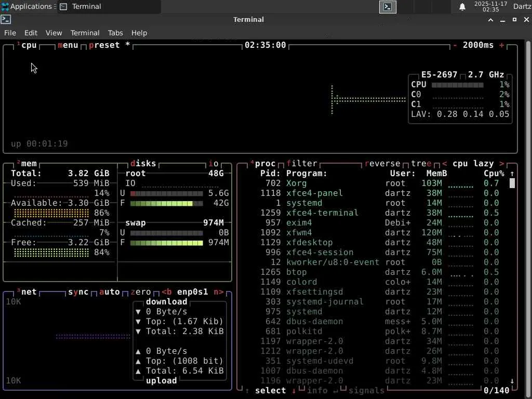
Task: Open the Terminal menu in the menu bar
Action: point(85,33)
